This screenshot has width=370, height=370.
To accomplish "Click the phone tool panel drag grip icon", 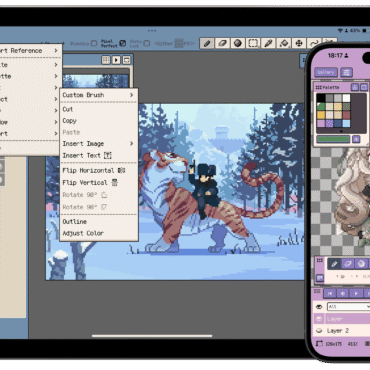I will pos(320,261).
